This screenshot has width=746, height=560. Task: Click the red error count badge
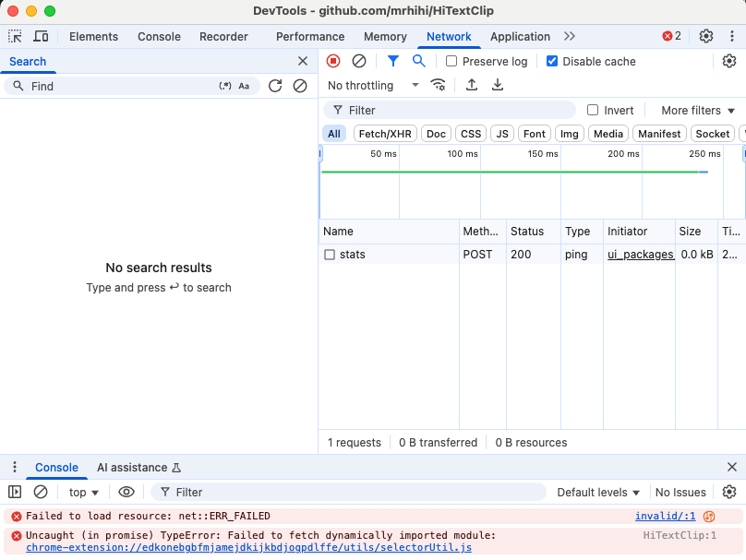point(672,36)
